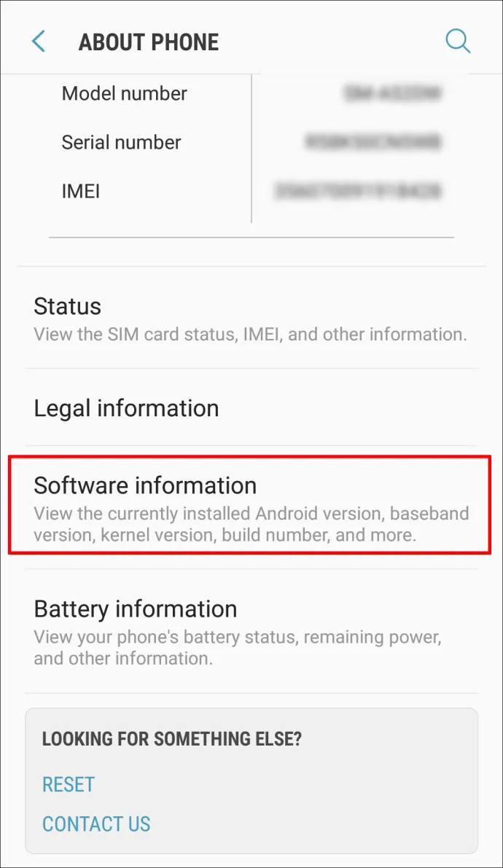Image resolution: width=503 pixels, height=868 pixels.
Task: Click the blurred IMEI value
Action: coord(358,192)
